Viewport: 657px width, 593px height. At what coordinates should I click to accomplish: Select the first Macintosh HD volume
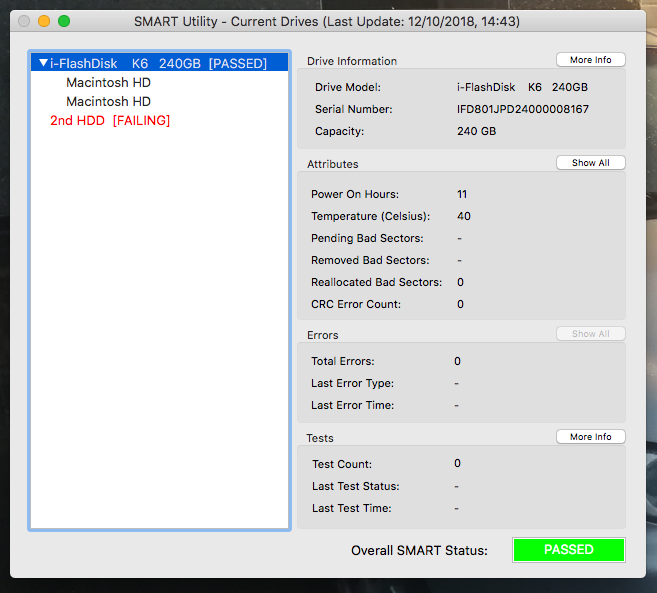point(108,82)
